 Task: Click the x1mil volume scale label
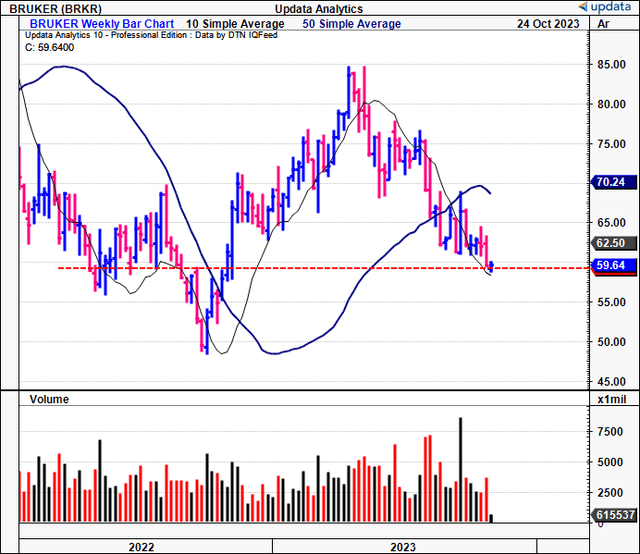tap(611, 399)
